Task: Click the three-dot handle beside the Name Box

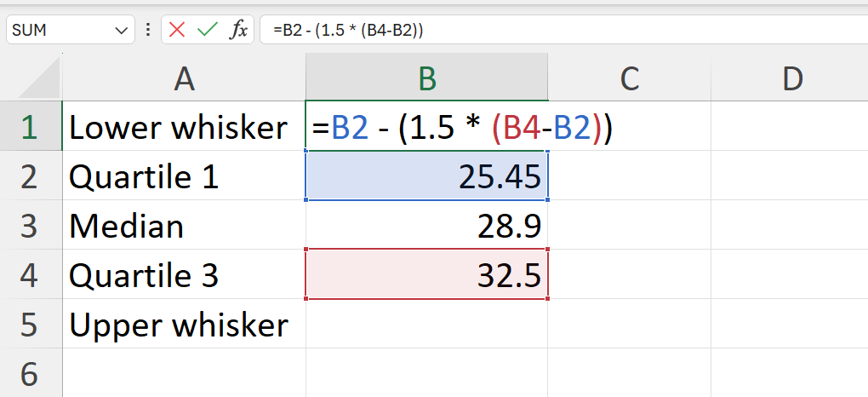Action: (148, 30)
